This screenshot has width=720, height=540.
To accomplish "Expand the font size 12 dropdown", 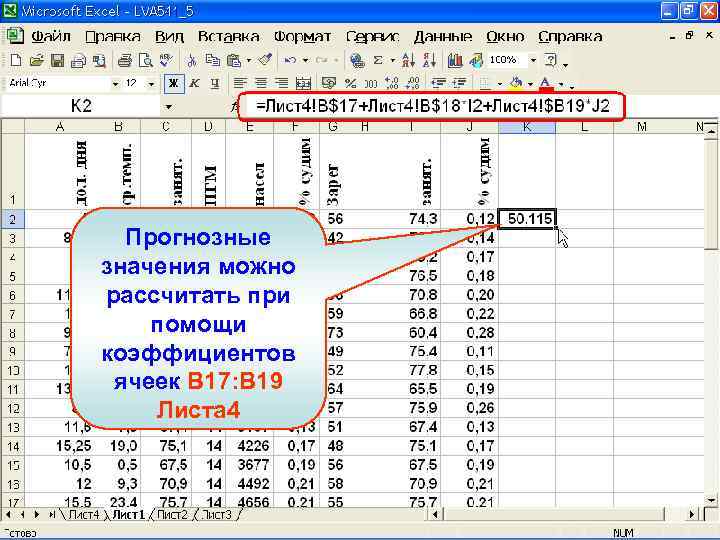I will click(x=151, y=84).
